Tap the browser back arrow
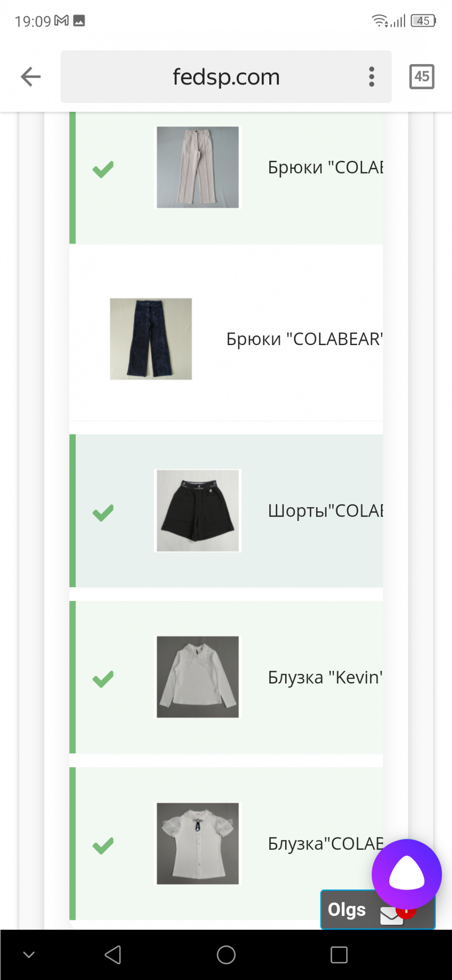Image resolution: width=452 pixels, height=980 pixels. coord(30,76)
